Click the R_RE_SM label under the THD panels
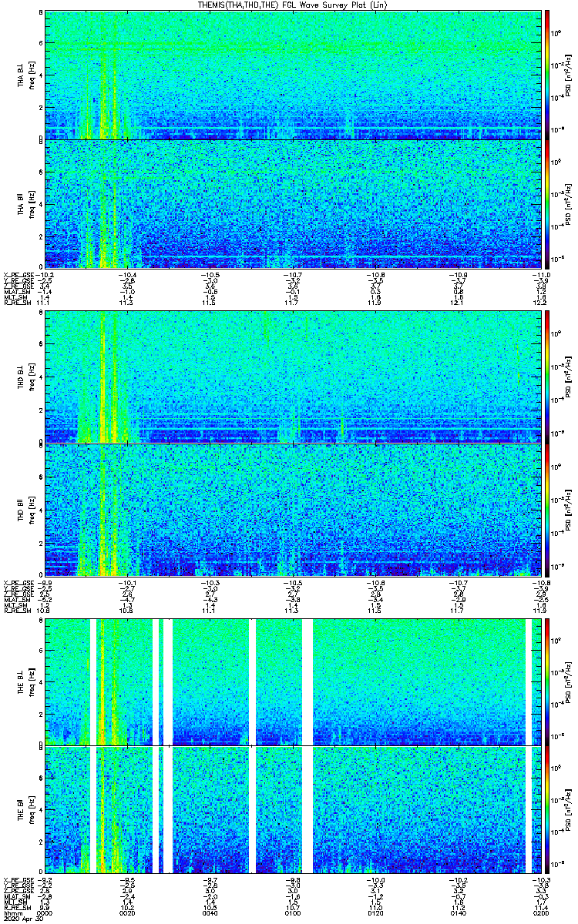This screenshot has height=924, width=578. click(x=16, y=610)
